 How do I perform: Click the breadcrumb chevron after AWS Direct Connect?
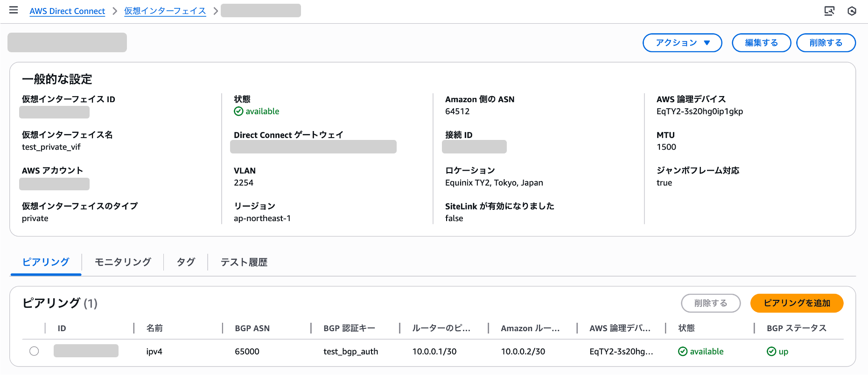tap(115, 11)
